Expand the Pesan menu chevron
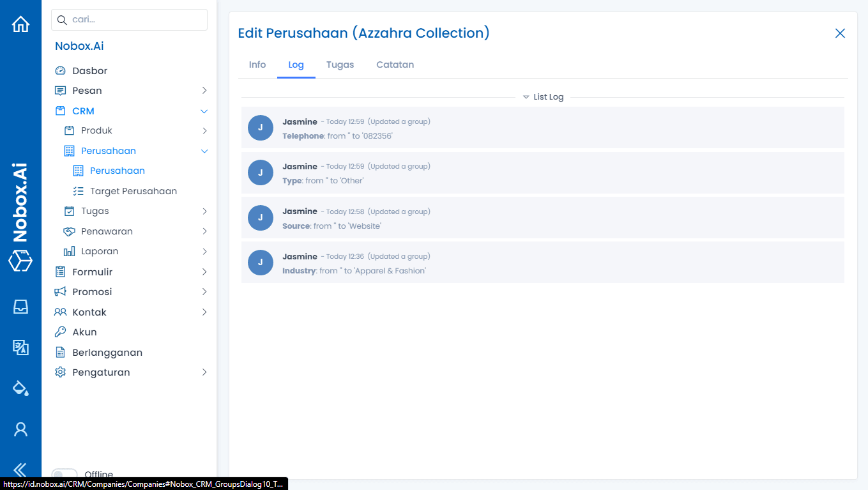This screenshot has width=868, height=490. coord(204,91)
